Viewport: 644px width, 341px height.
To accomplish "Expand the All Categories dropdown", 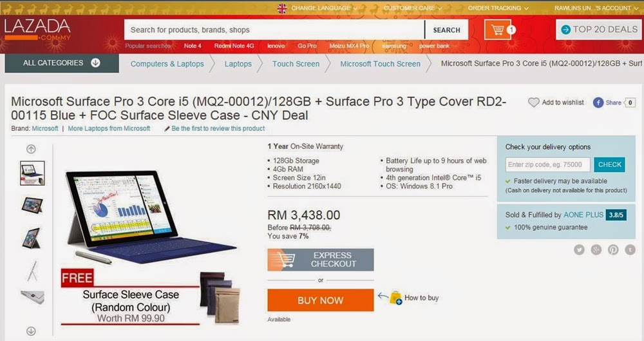I will click(x=62, y=63).
